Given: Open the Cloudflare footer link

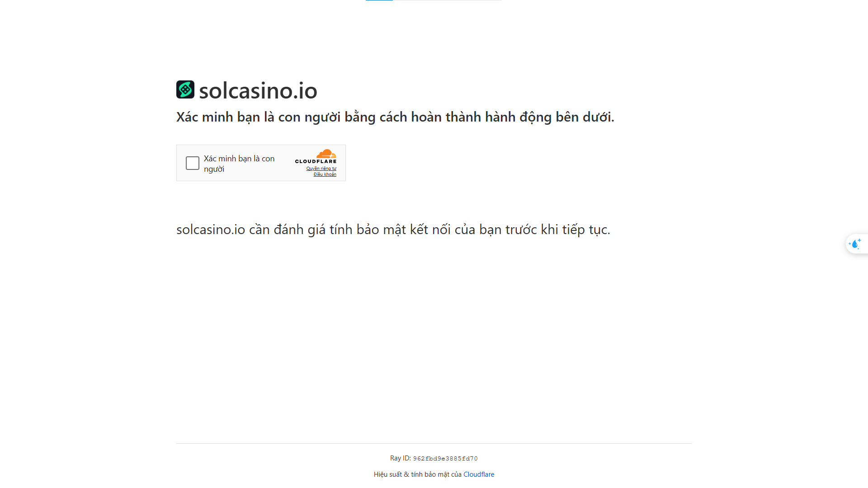Looking at the screenshot, I should click(478, 474).
